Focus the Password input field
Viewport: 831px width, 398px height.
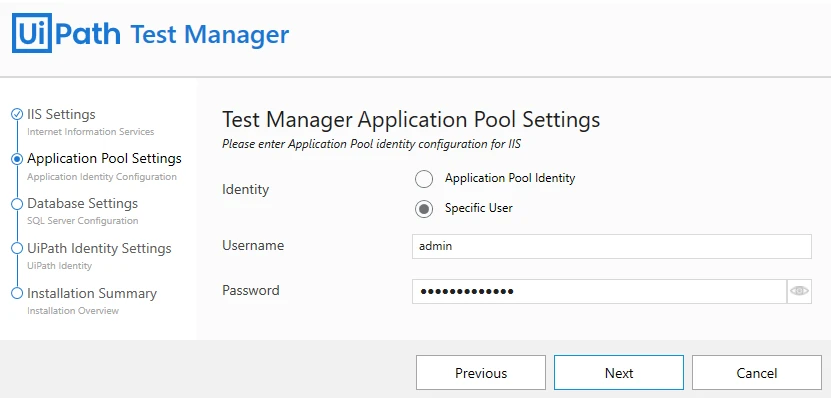coord(599,291)
